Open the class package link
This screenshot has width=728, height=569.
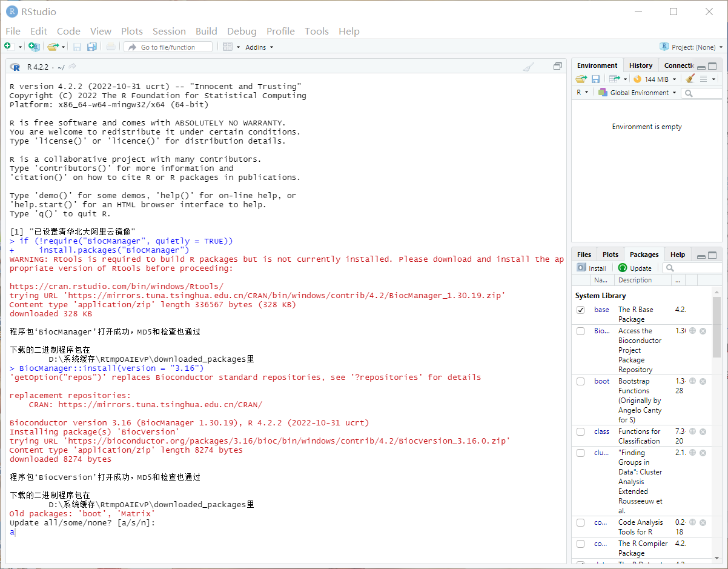601,431
